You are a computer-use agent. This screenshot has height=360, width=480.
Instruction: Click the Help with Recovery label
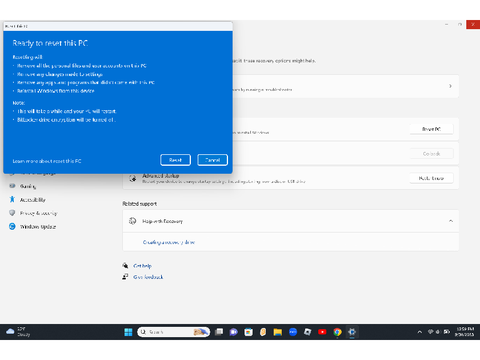[x=162, y=221]
